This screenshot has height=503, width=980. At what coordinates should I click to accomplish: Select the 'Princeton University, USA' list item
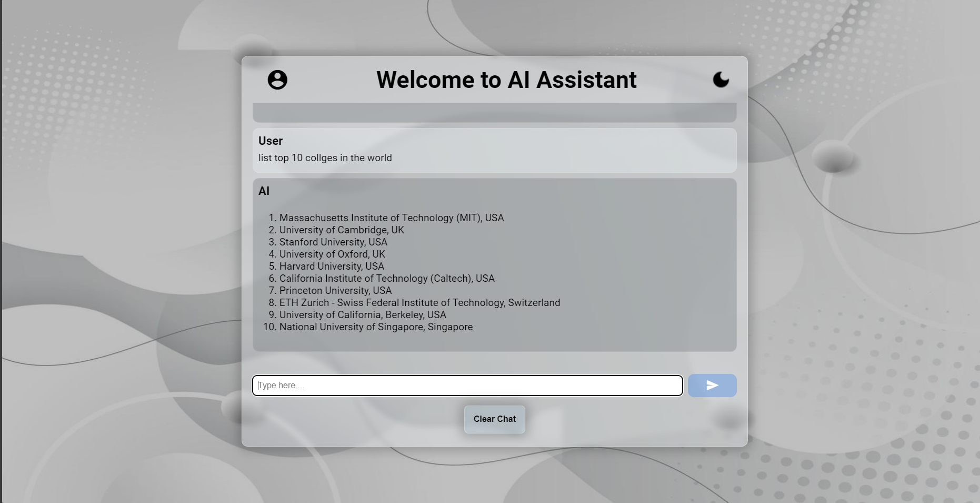click(335, 291)
